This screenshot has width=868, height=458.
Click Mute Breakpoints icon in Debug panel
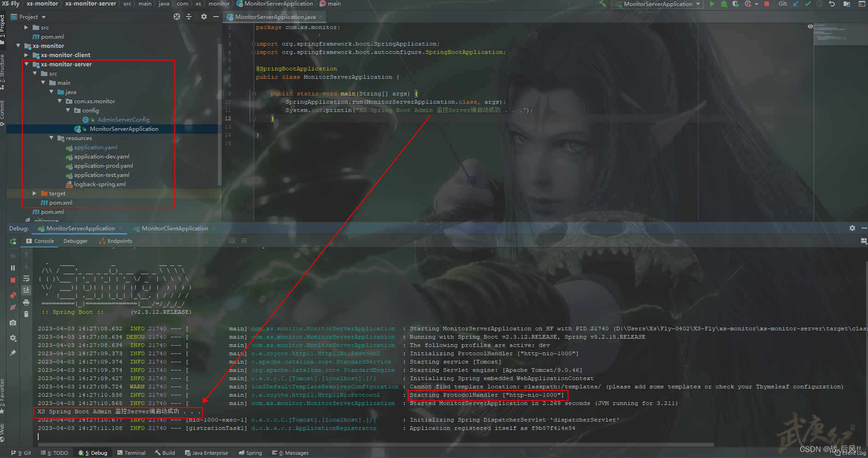13,307
